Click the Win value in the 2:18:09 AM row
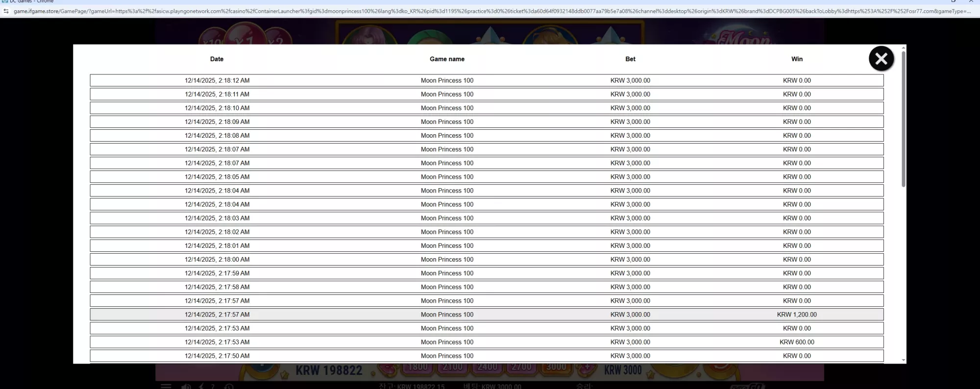The width and height of the screenshot is (980, 389). (797, 122)
